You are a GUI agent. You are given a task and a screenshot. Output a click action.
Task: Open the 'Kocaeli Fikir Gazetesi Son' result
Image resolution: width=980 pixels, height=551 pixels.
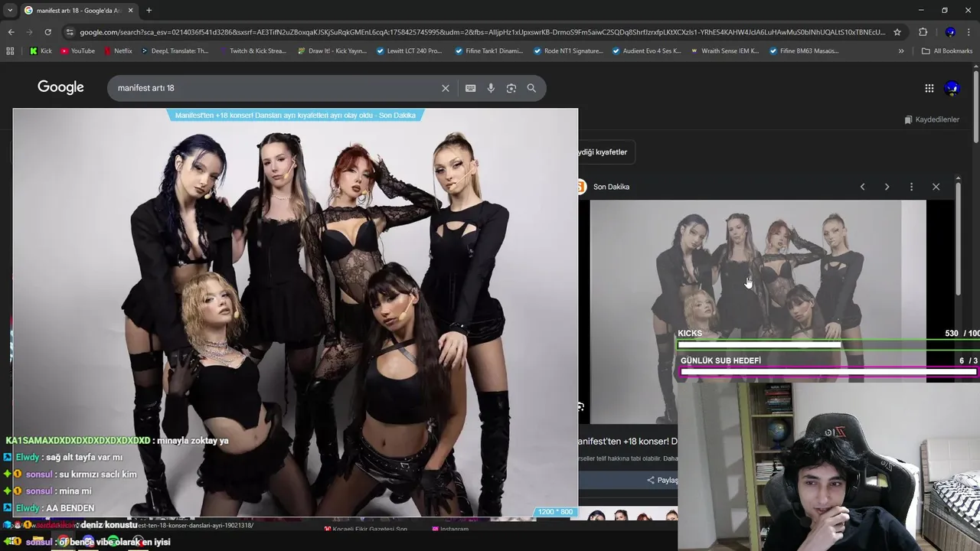pos(366,529)
